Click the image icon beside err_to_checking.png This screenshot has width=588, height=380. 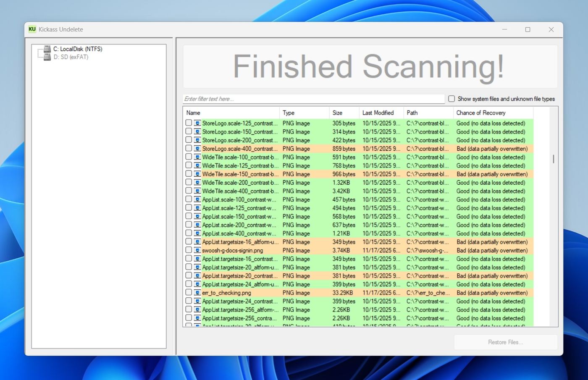[x=197, y=293]
